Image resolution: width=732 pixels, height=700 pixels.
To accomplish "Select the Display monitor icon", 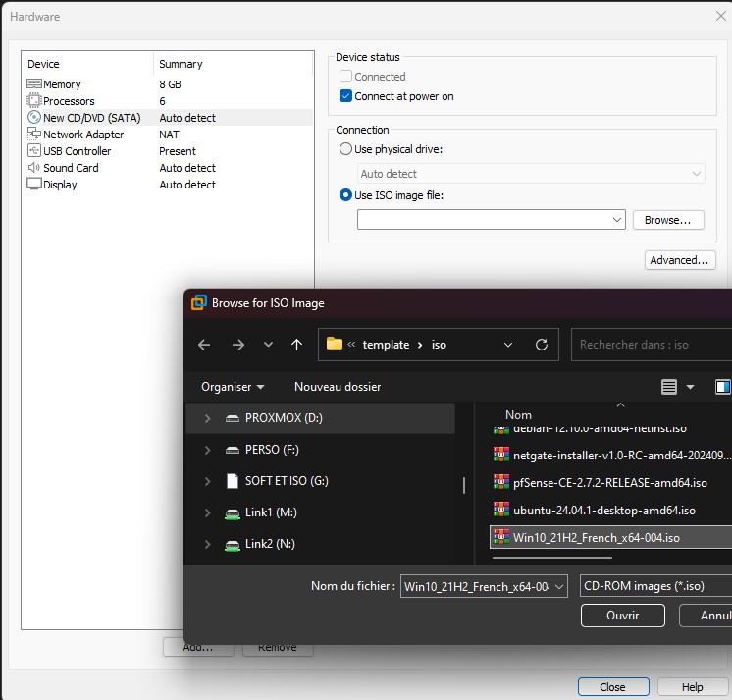I will [x=34, y=184].
